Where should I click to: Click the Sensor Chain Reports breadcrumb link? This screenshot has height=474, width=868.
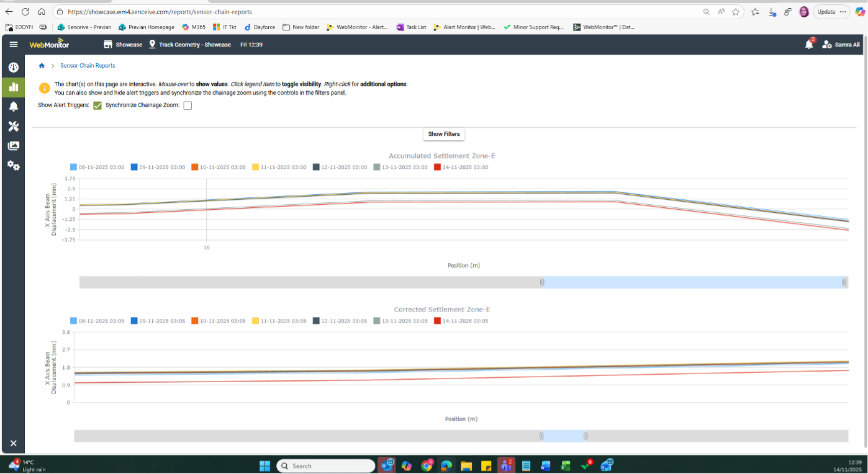pyautogui.click(x=88, y=66)
